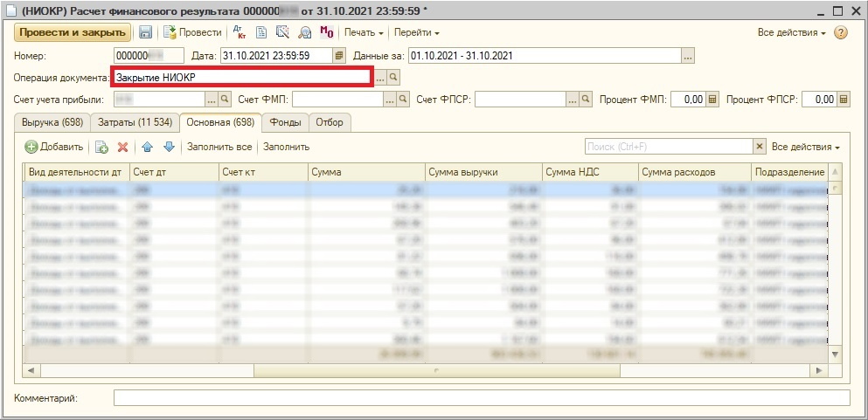
Task: Open the Печать dropdown menu
Action: pyautogui.click(x=364, y=32)
